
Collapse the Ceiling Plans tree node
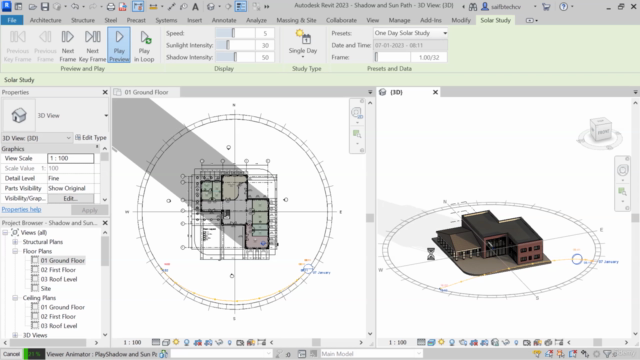[x=15, y=298]
